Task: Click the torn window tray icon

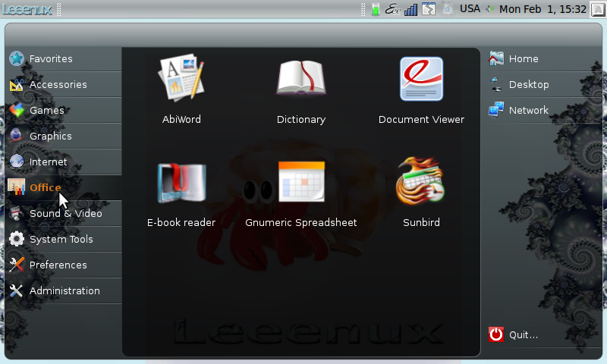Action: (x=429, y=9)
